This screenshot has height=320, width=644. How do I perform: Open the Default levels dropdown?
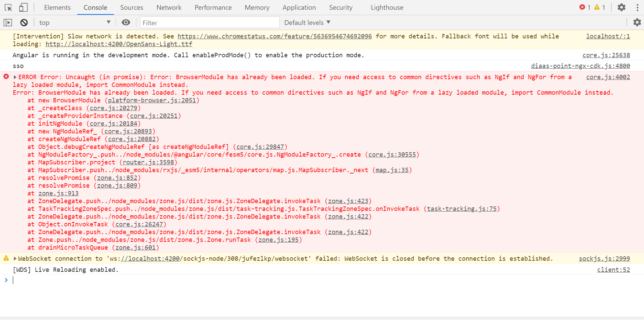307,22
